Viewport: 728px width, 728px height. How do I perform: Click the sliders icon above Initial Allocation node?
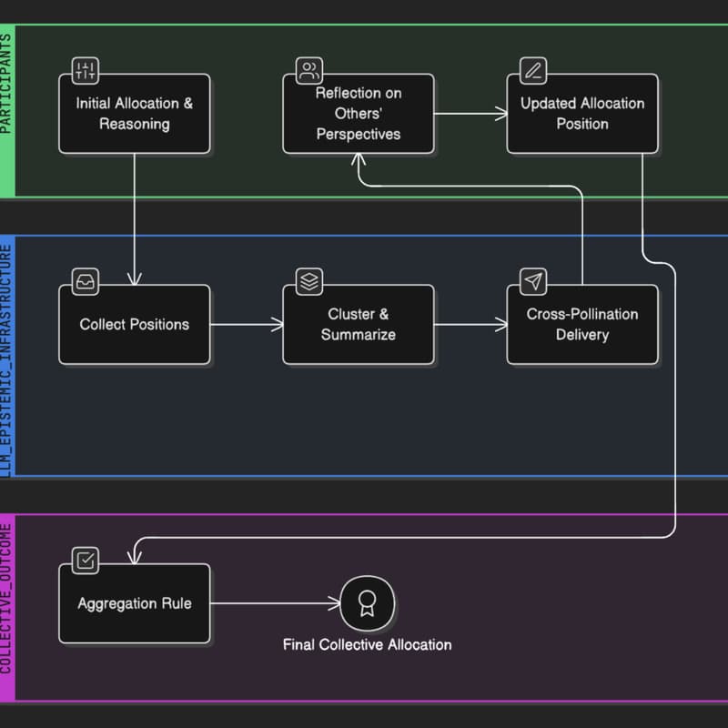pos(85,71)
